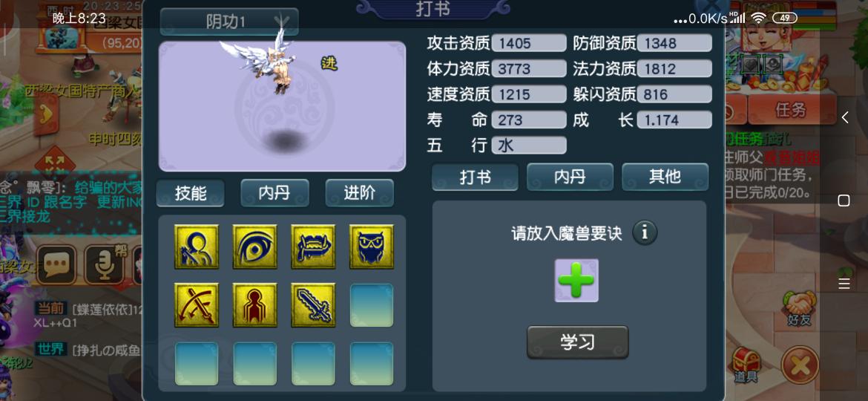Expand the 阴功1 pet dropdown
The height and width of the screenshot is (401, 868).
point(229,22)
